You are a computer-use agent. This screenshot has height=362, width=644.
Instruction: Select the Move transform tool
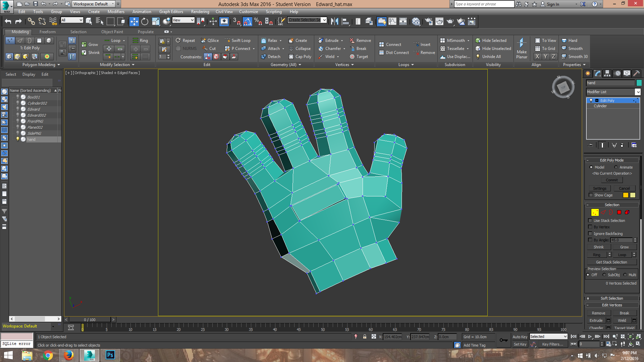[x=134, y=21]
